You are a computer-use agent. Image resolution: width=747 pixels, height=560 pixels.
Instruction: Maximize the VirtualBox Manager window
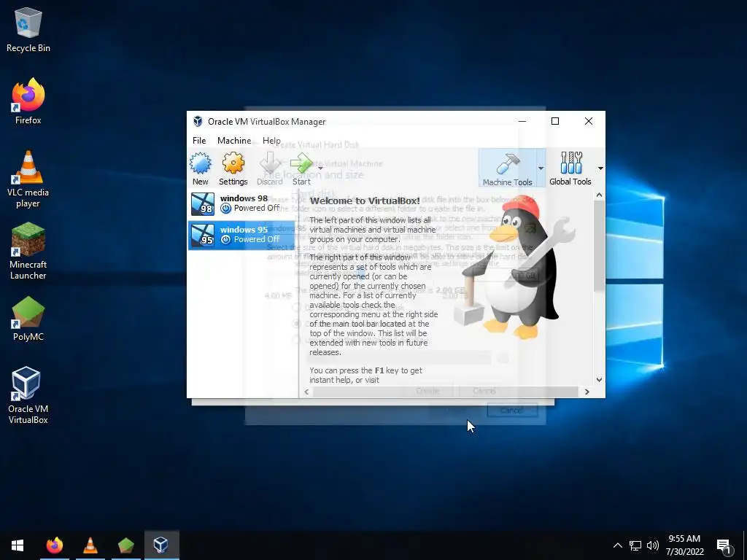coord(555,121)
